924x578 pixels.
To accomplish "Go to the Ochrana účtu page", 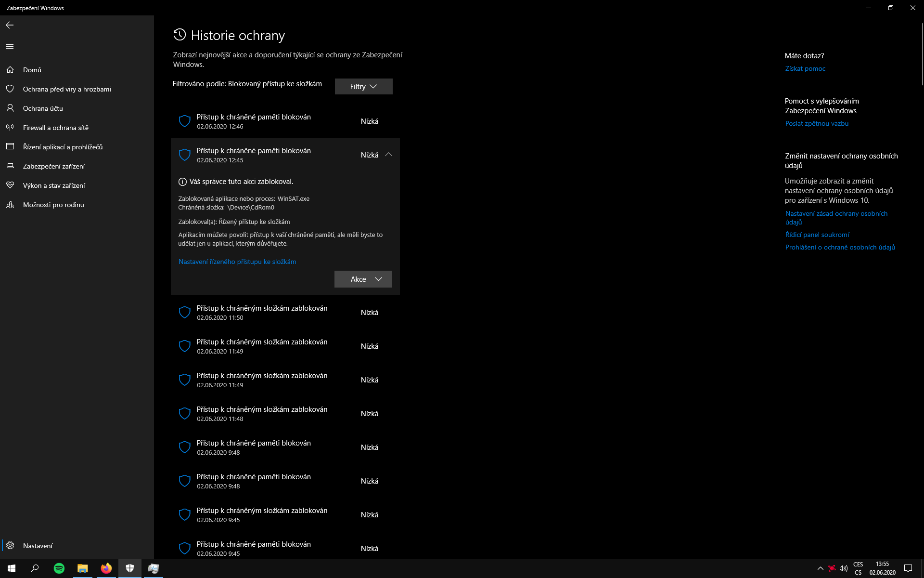I will click(x=43, y=108).
